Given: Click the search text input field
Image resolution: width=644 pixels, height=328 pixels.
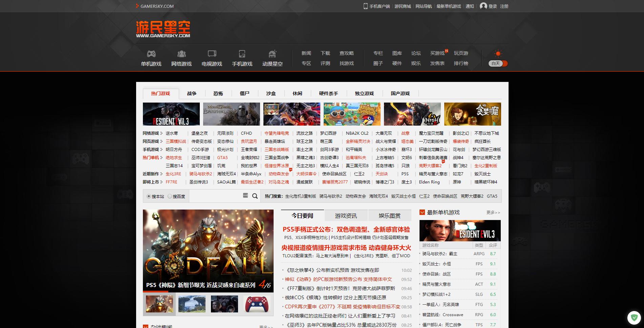Looking at the screenshot, I should tap(215, 196).
